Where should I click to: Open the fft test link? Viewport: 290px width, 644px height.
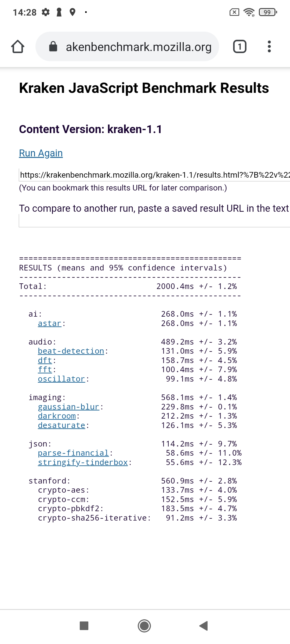45,370
